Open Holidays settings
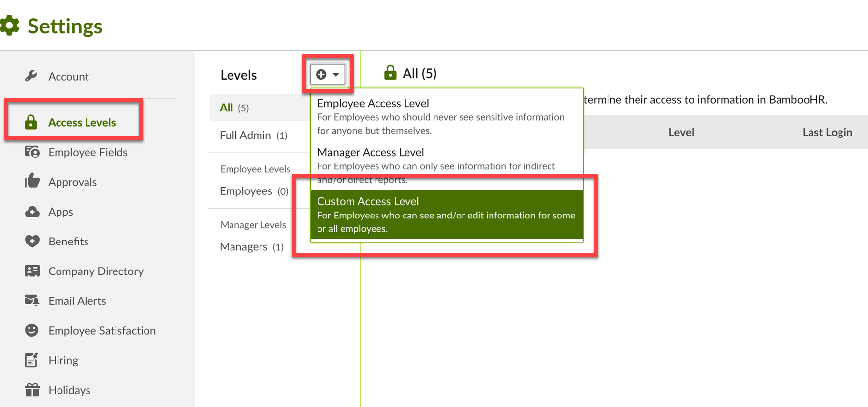 [x=69, y=390]
